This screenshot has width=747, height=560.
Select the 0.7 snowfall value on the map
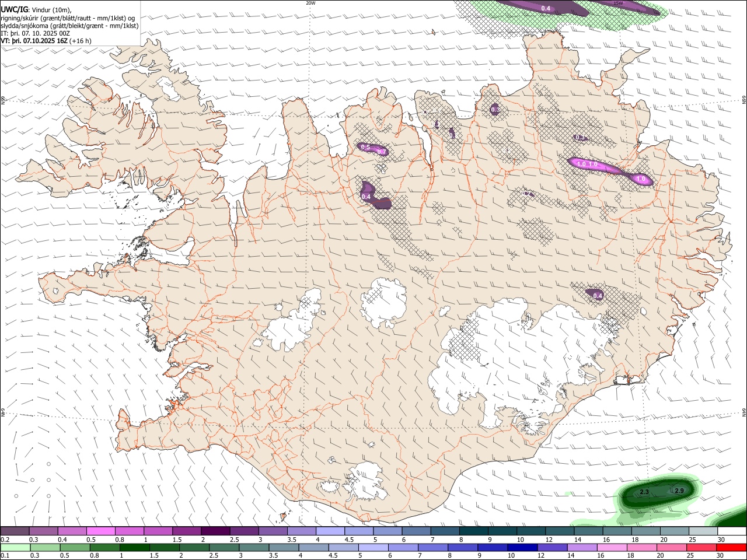point(382,152)
